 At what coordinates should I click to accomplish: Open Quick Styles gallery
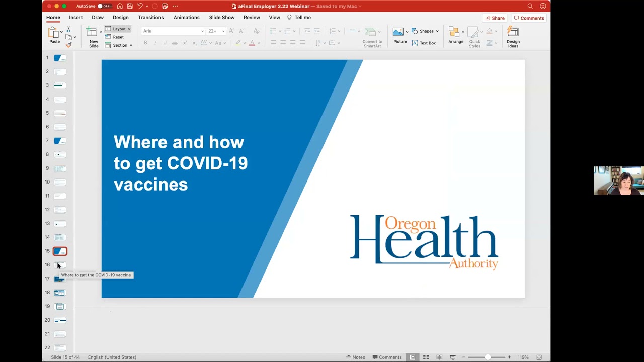tap(474, 38)
